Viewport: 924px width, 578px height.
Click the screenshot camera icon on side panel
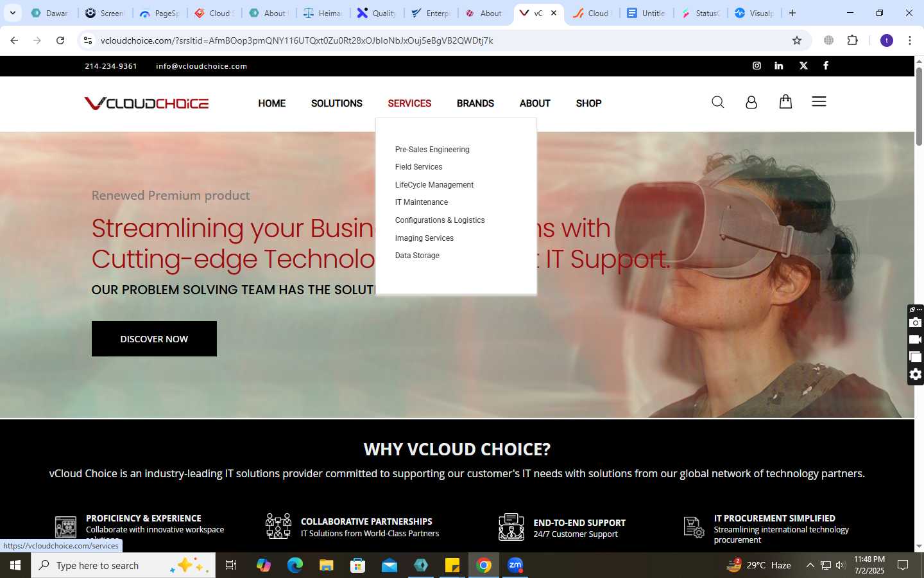(x=916, y=322)
